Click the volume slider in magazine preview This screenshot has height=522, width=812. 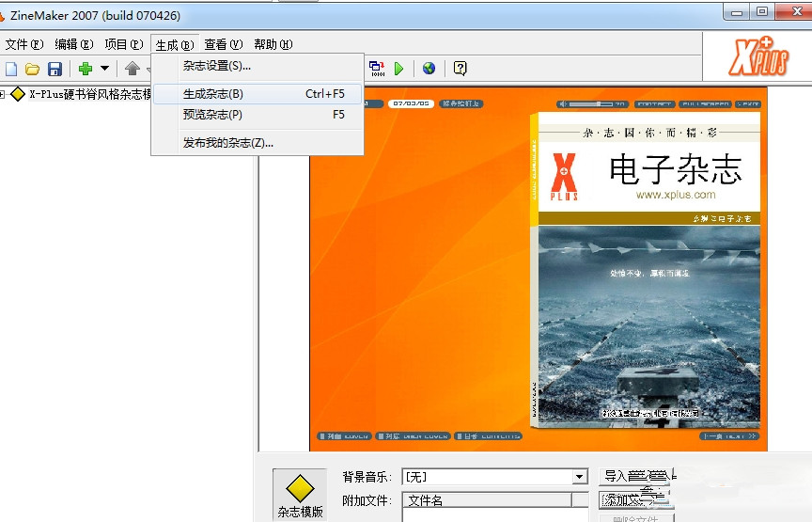[592, 103]
